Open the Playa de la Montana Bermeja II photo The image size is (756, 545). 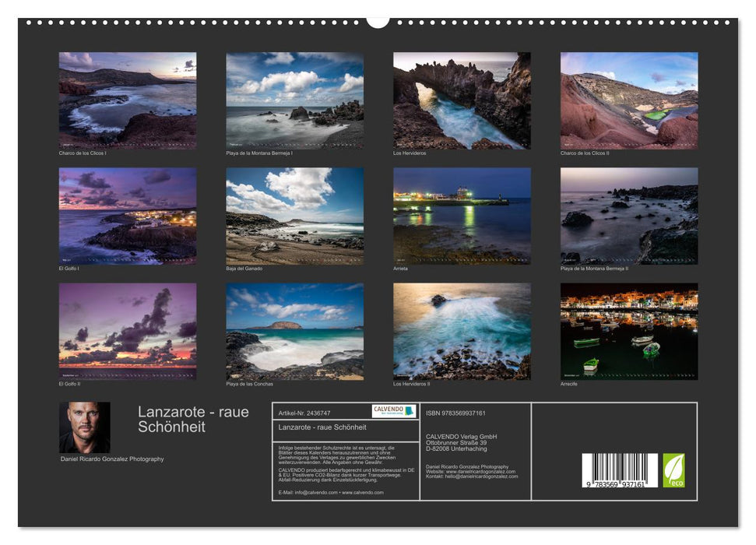pyautogui.click(x=629, y=216)
